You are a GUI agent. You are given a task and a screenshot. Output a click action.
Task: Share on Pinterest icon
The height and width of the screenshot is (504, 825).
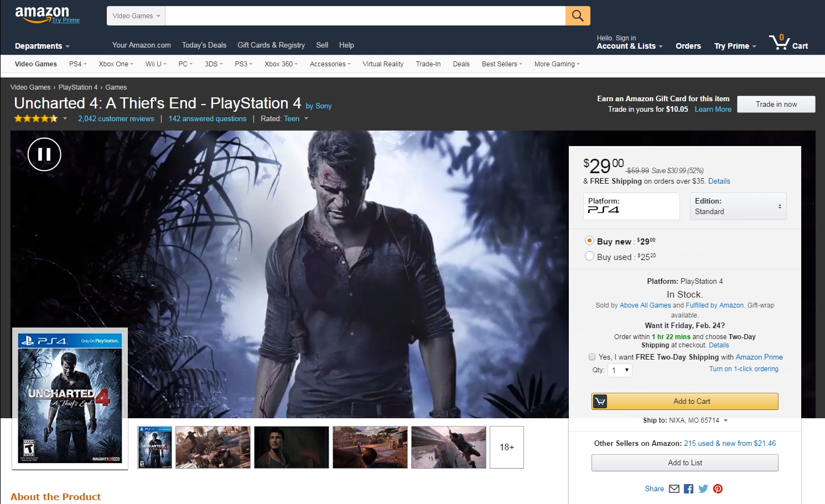coord(718,489)
